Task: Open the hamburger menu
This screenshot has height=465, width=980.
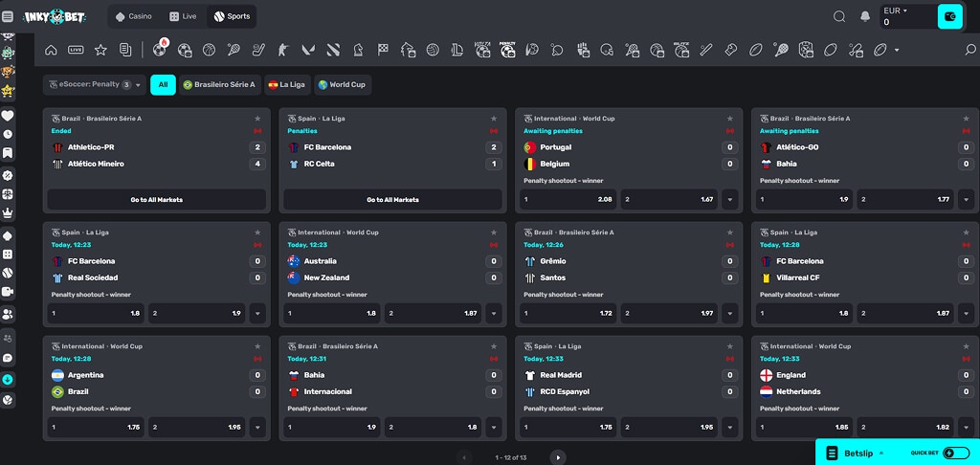Action: pyautogui.click(x=8, y=16)
